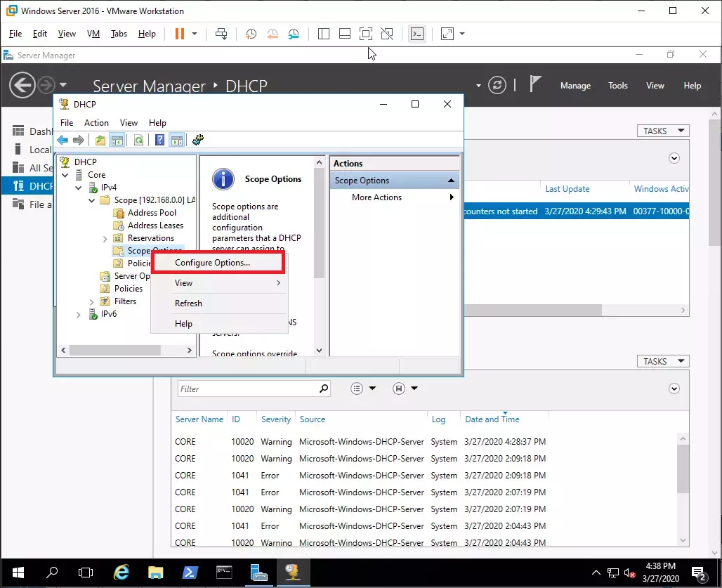
Task: Sort events by Severity column
Action: pos(276,419)
